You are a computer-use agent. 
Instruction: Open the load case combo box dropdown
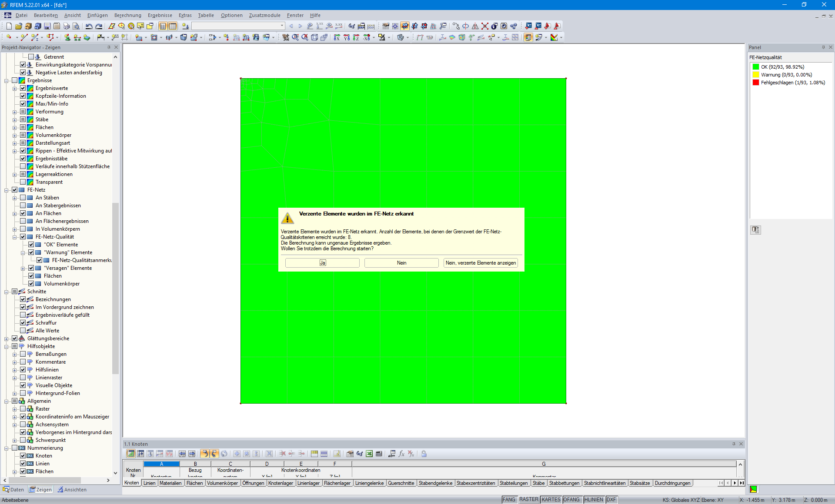282,26
